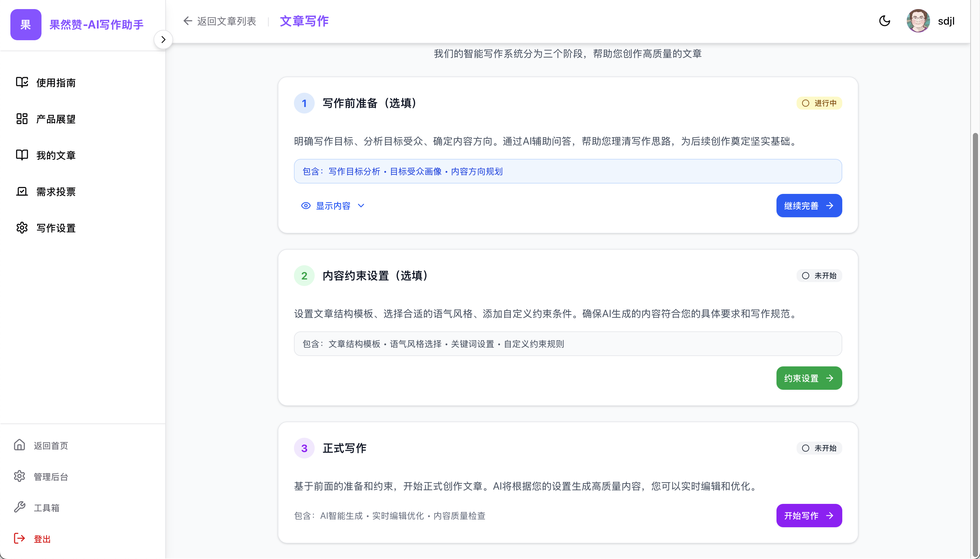This screenshot has height=559, width=980.
Task: Click the 返回首页 home icon
Action: pos(19,445)
